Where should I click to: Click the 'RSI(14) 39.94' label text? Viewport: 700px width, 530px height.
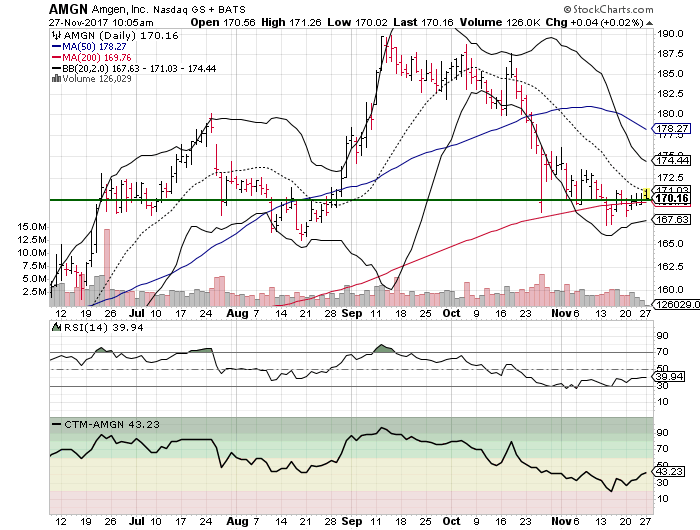coord(104,328)
